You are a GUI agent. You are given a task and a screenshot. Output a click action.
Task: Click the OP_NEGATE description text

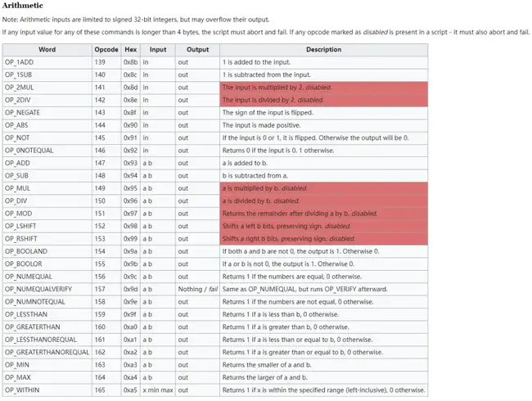[268, 113]
